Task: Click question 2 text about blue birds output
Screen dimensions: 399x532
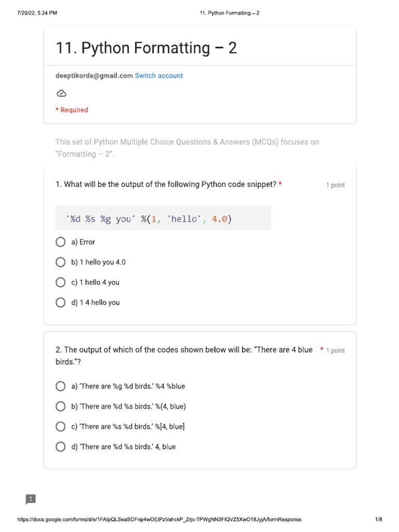Action: (x=184, y=355)
